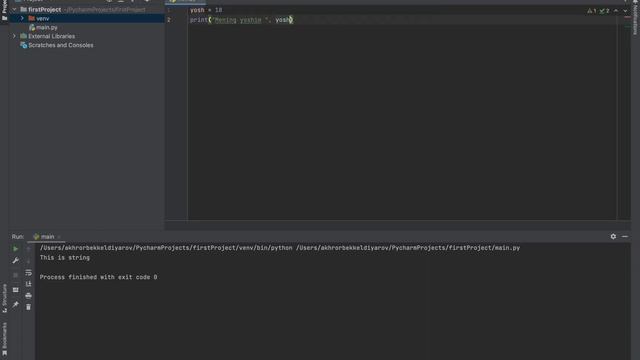The image size is (640, 360).
Task: Click the restore layout icon in Run panel
Action: tap(16, 290)
